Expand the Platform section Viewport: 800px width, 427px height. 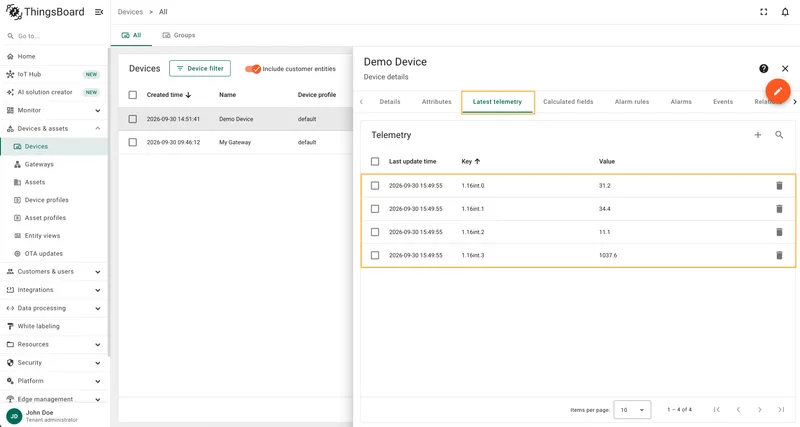[54, 381]
